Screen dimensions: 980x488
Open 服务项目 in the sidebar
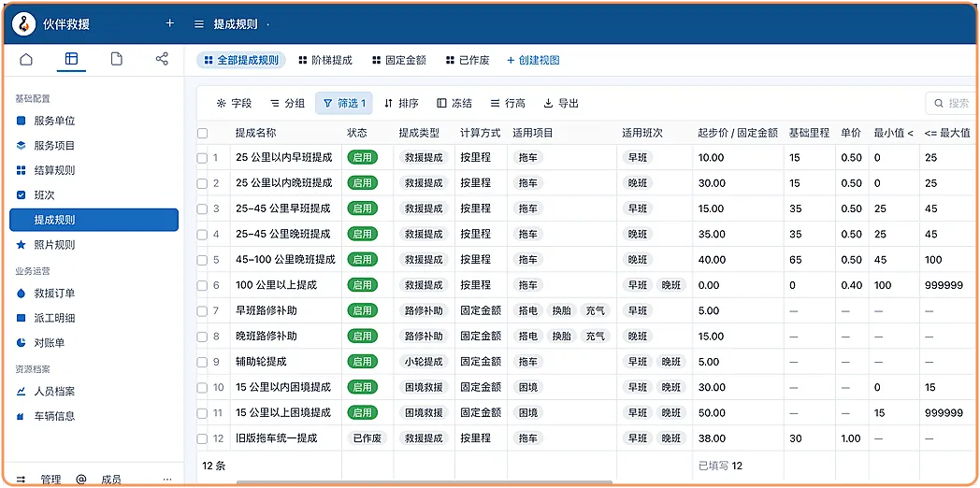pos(94,146)
